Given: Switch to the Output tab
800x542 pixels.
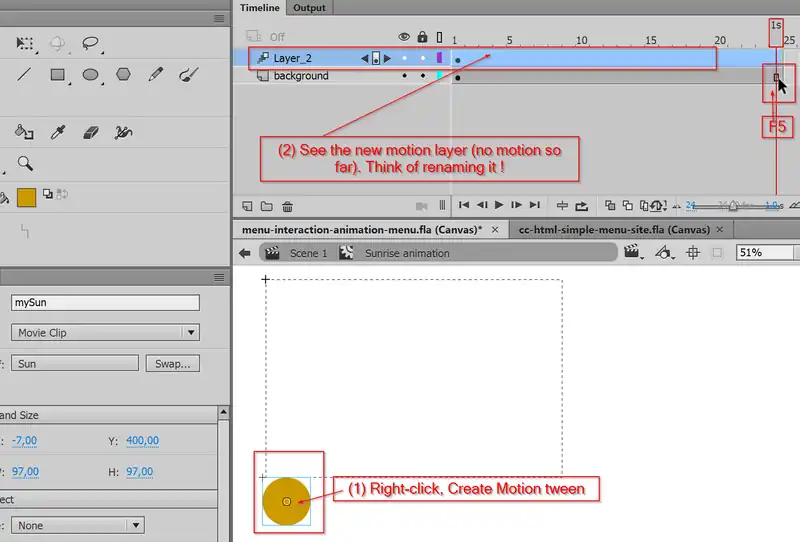Looking at the screenshot, I should click(309, 8).
